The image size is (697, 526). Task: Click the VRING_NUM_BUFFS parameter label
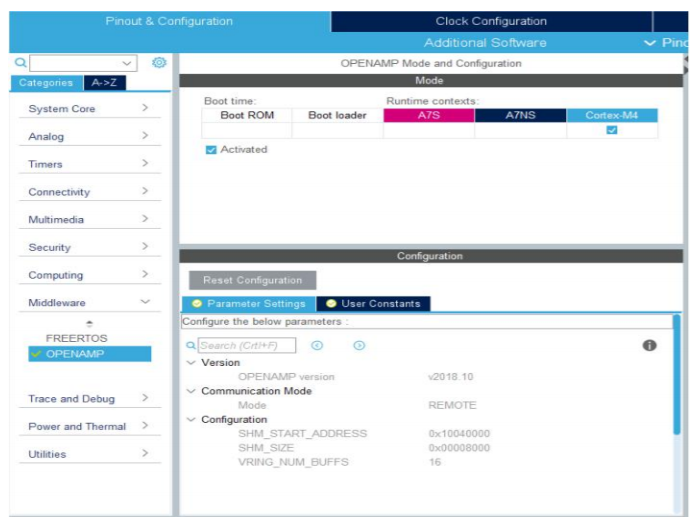point(293,462)
